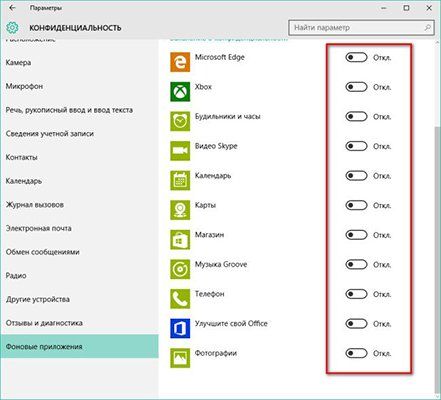The width and height of the screenshot is (441, 400).
Task: Toggle the Microsoft Edge background switch
Action: coord(356,57)
